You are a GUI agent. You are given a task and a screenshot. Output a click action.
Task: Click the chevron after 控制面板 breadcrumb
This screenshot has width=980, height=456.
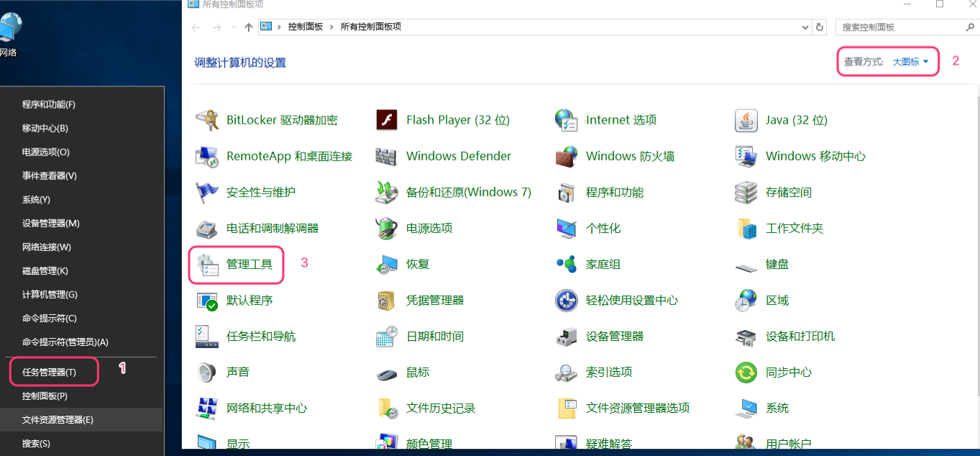click(332, 27)
